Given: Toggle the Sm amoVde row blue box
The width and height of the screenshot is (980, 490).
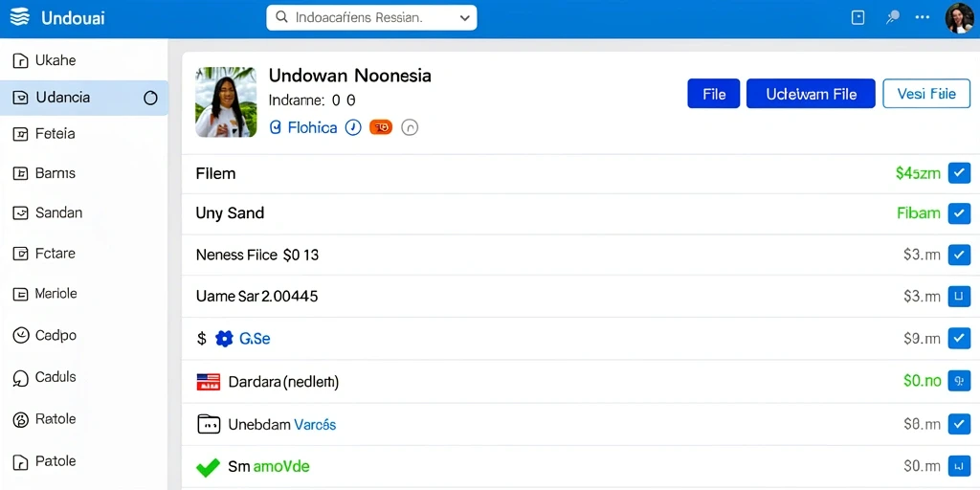Looking at the screenshot, I should tap(959, 466).
